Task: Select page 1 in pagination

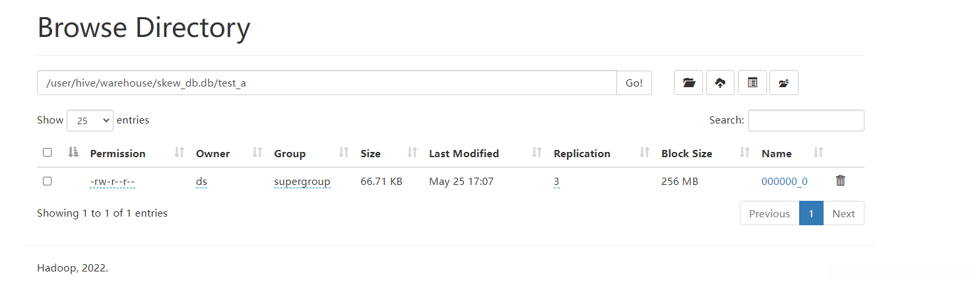Action: point(811,213)
